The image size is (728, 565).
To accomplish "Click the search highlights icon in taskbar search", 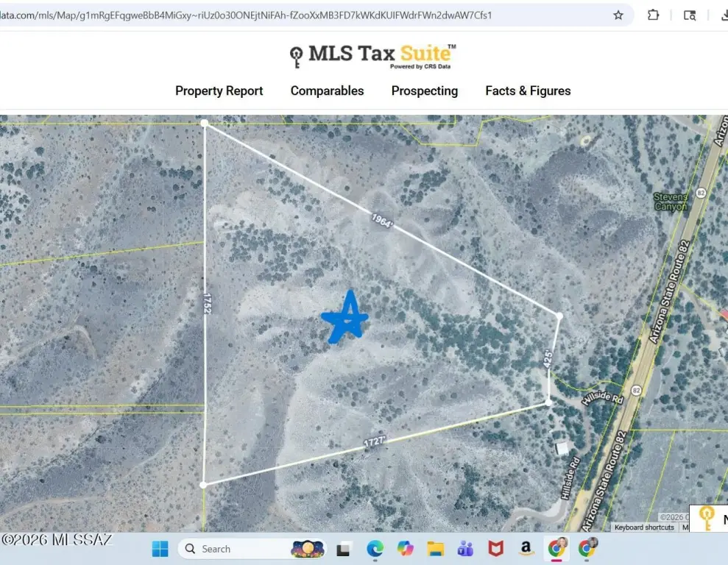I will [x=307, y=549].
